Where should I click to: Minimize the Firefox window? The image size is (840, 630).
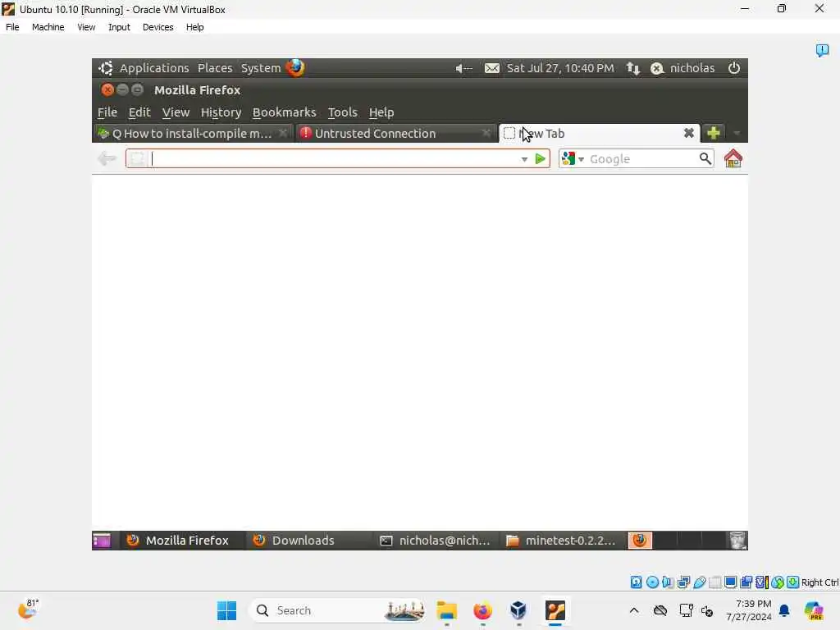(x=122, y=89)
